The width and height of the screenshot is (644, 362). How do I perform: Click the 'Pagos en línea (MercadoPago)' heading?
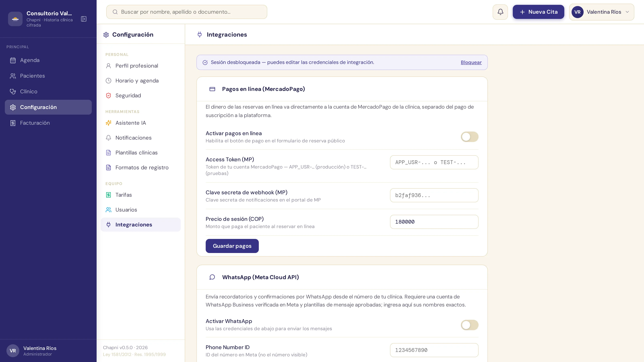263,89
